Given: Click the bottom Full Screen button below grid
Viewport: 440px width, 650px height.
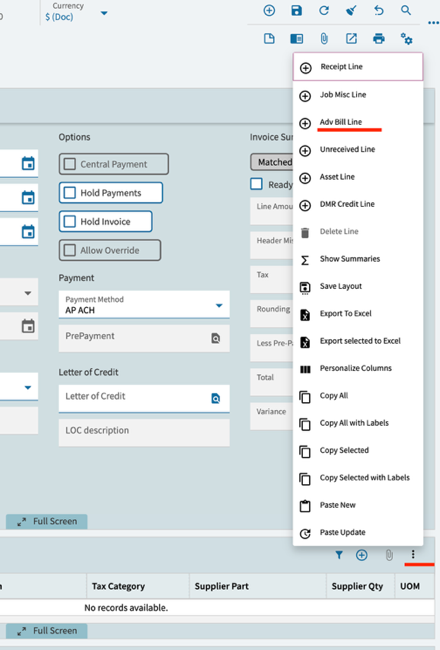Looking at the screenshot, I should (x=46, y=631).
